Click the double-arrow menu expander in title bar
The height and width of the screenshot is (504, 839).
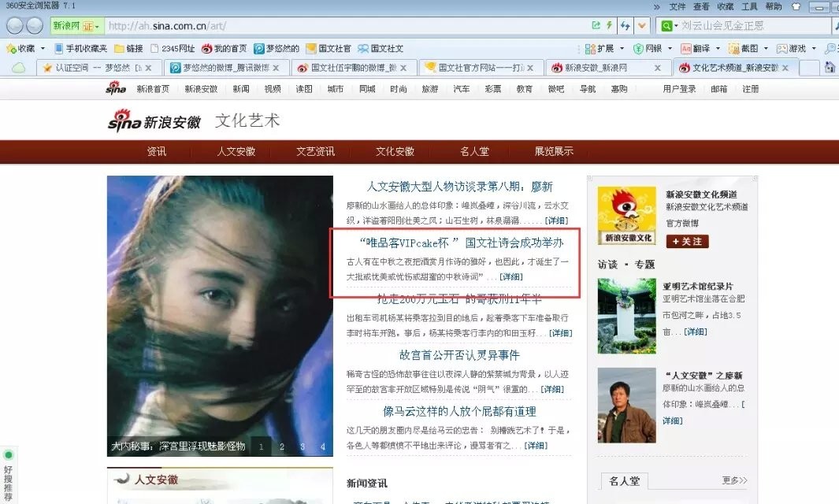click(x=656, y=7)
